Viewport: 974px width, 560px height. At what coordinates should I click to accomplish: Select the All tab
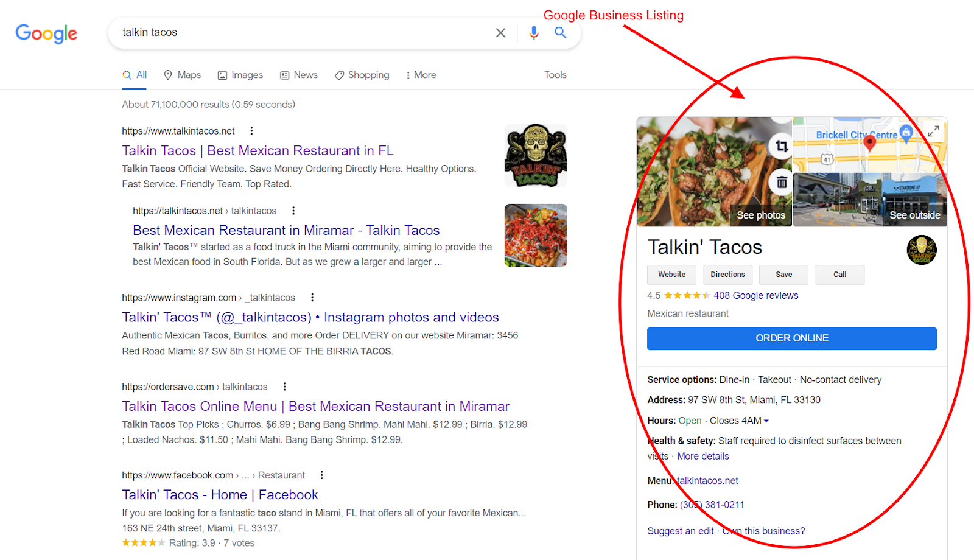tap(135, 75)
